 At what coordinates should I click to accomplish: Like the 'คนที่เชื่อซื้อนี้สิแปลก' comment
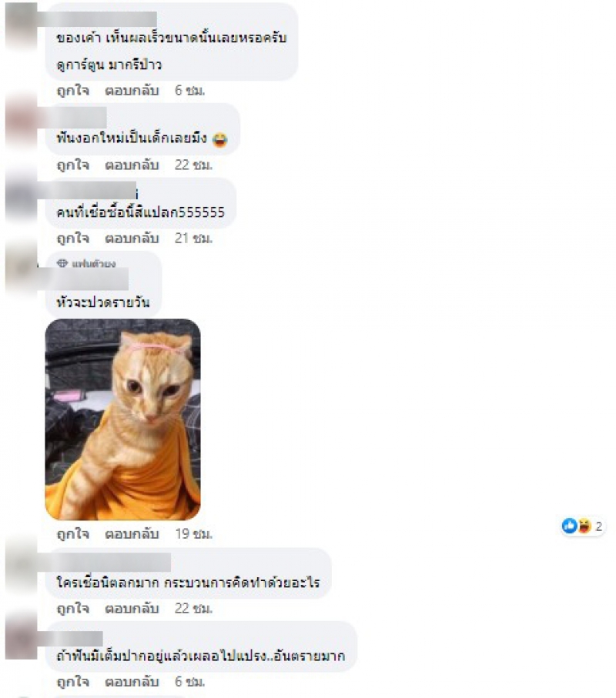[73, 239]
